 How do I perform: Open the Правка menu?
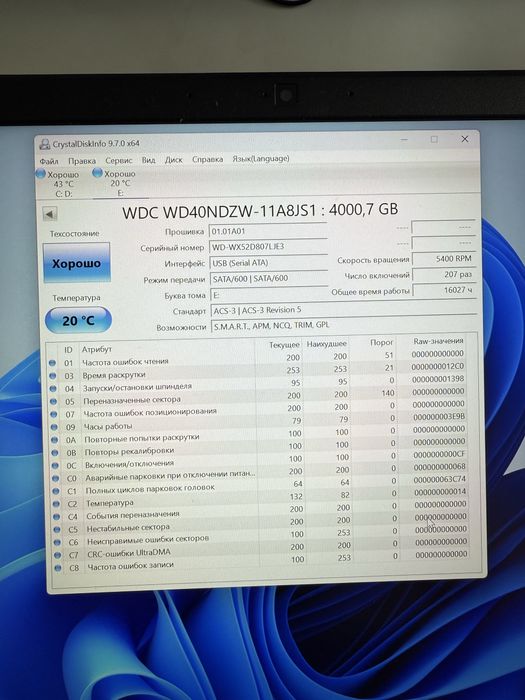(82, 161)
